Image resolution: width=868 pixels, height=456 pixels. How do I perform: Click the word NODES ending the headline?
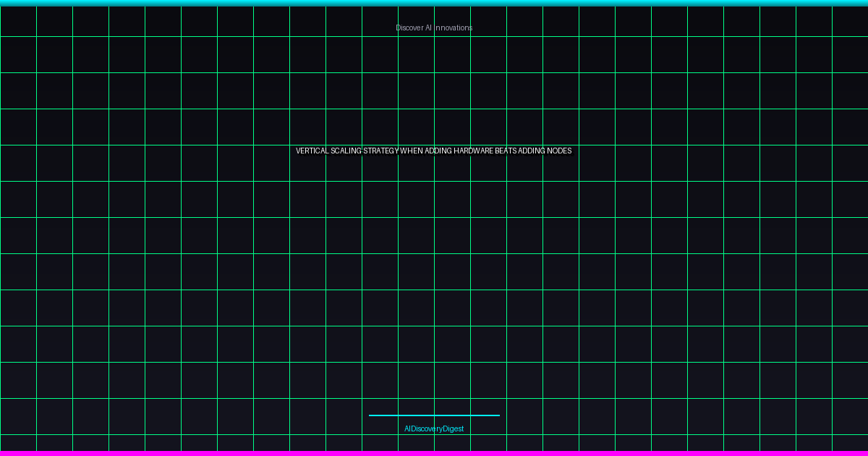point(558,151)
